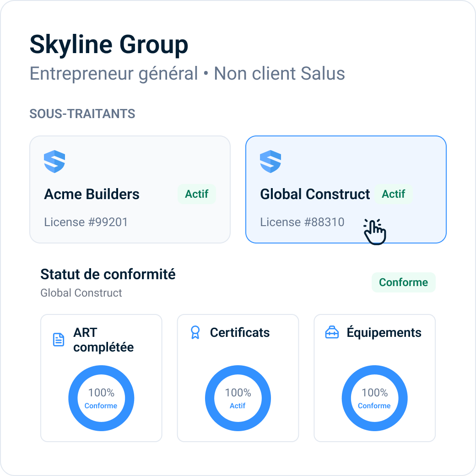This screenshot has height=476, width=476.
Task: Click the ART complétée progress ring
Action: 102,398
